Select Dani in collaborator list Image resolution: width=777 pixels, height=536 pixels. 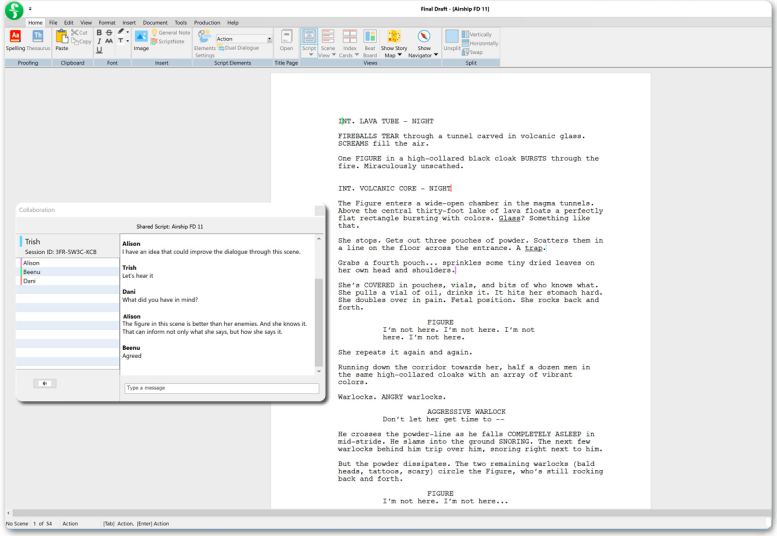[68, 281]
